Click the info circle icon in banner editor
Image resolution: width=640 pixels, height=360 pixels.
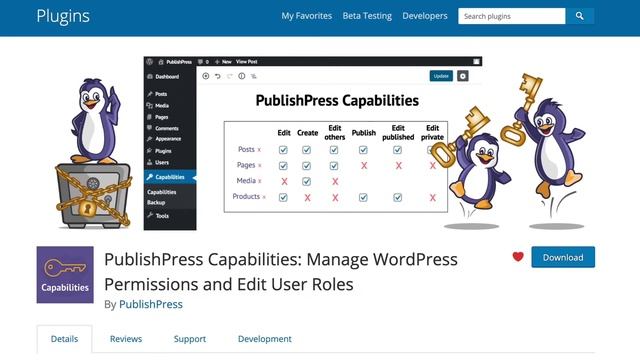click(242, 76)
